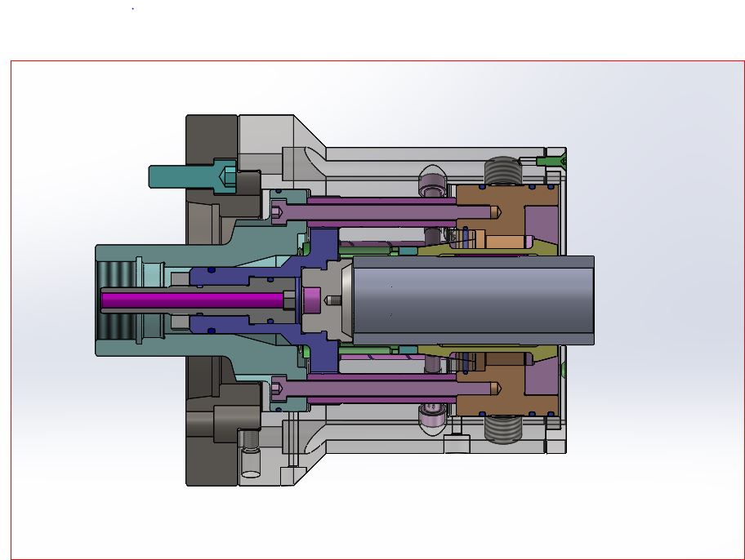The height and width of the screenshot is (560, 745).
Task: Select the teal bolt protruding at upper left
Action: coord(193,176)
